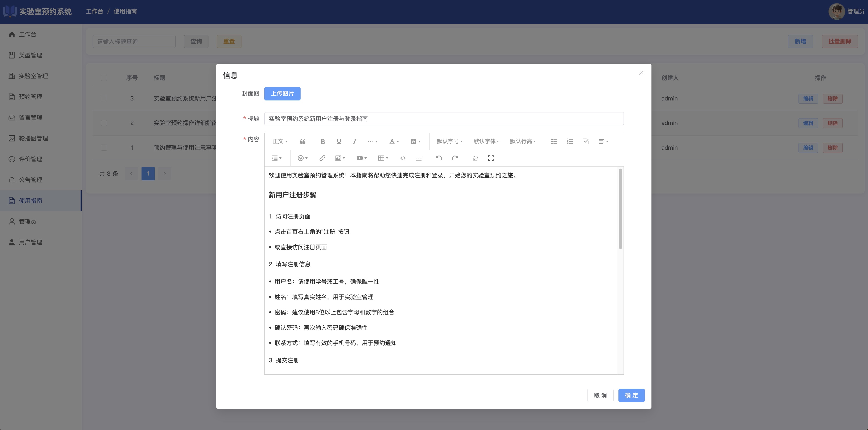868x430 pixels.
Task: Toggle bold formatting in editor toolbar
Action: [323, 142]
